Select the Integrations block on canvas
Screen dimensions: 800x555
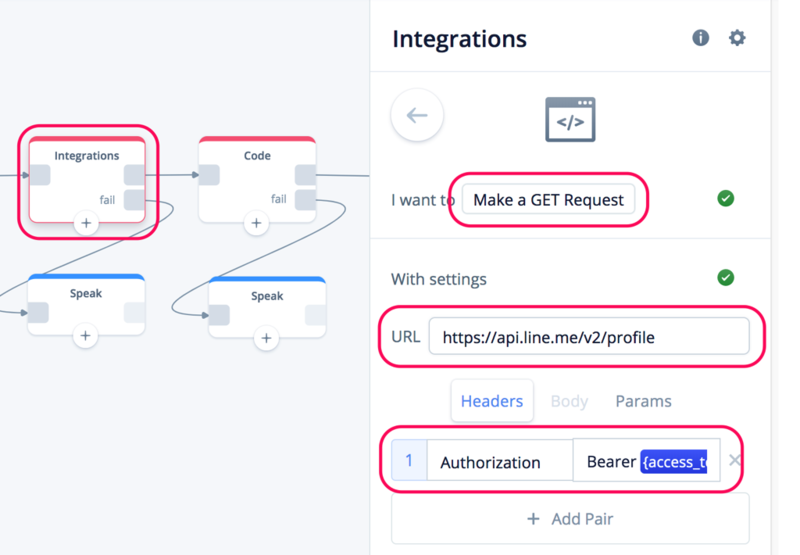[87, 156]
